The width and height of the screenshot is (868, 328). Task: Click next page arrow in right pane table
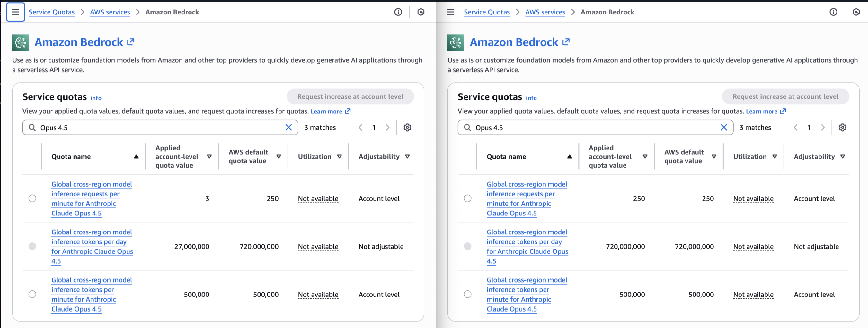tap(822, 128)
